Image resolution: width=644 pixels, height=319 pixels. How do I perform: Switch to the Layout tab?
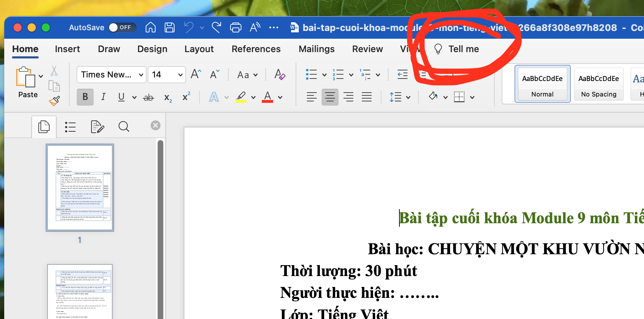(x=199, y=49)
